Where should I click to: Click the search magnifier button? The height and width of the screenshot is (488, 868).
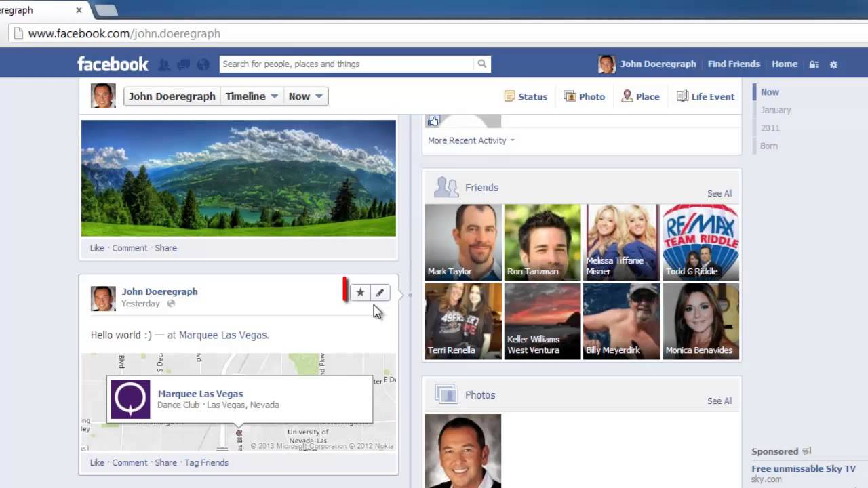pos(482,64)
